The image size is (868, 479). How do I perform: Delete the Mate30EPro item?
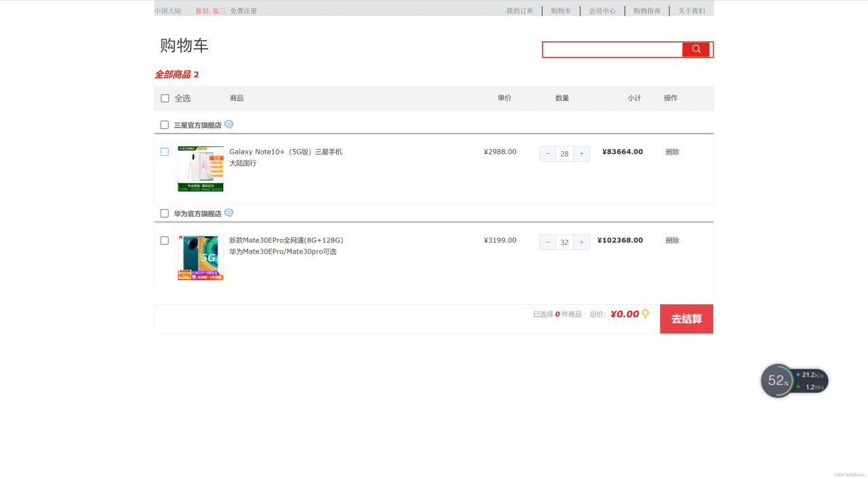click(672, 241)
